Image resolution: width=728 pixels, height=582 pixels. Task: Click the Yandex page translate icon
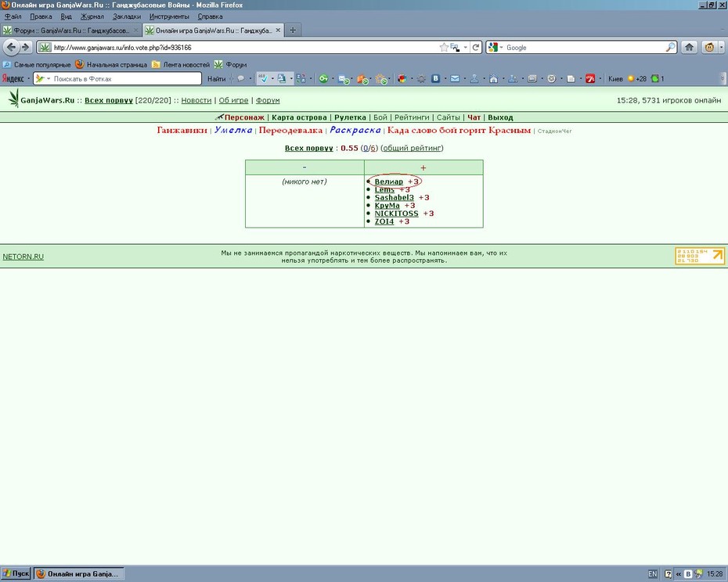click(281, 79)
